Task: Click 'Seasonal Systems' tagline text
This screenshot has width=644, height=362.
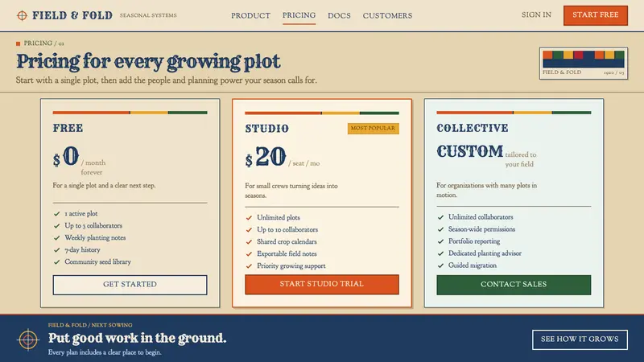Action: [x=148, y=15]
